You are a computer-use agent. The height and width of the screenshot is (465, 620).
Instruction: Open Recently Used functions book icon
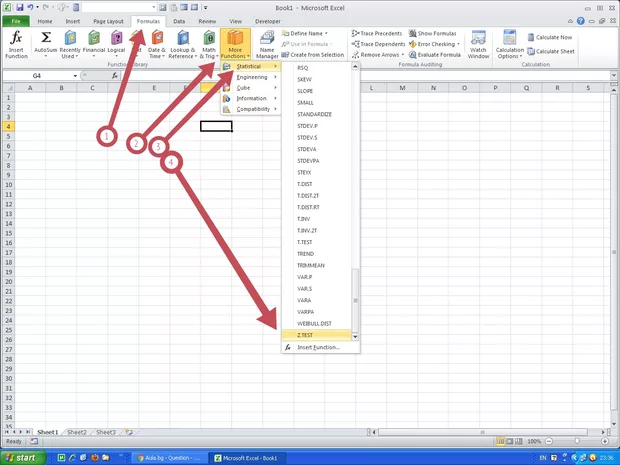[x=70, y=44]
